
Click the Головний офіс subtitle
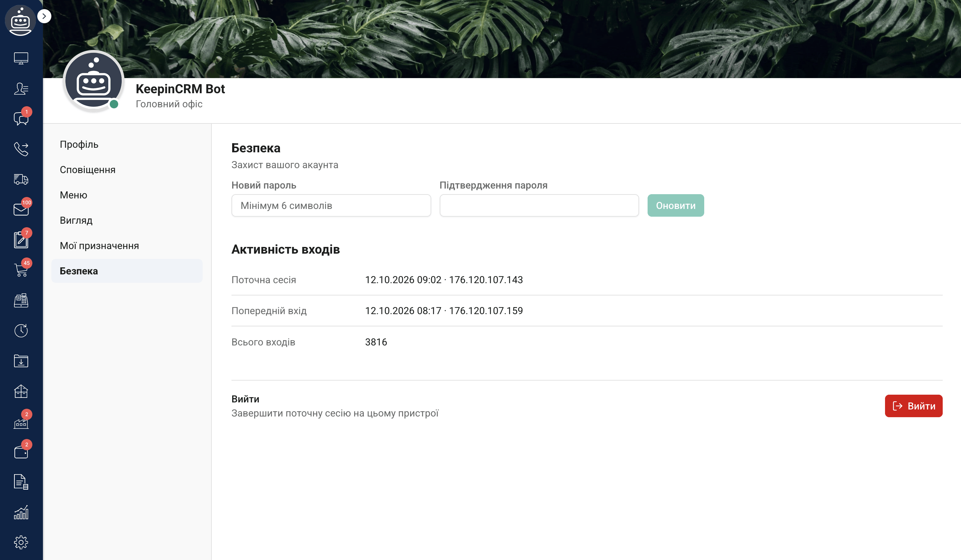pyautogui.click(x=169, y=104)
